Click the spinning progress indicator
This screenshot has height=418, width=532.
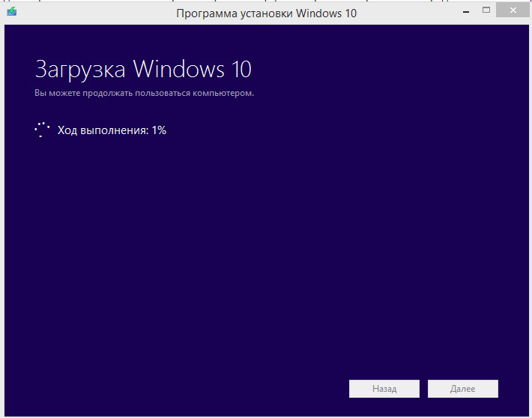point(42,130)
